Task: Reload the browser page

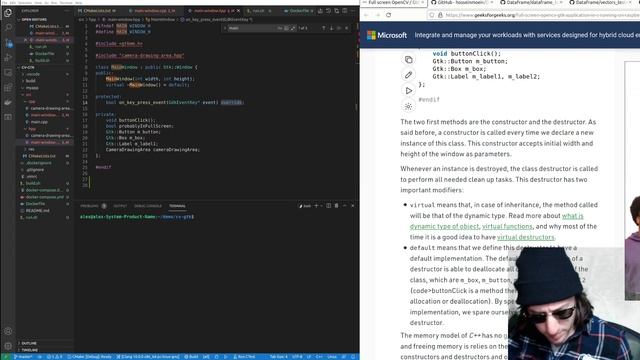Action: (388, 15)
